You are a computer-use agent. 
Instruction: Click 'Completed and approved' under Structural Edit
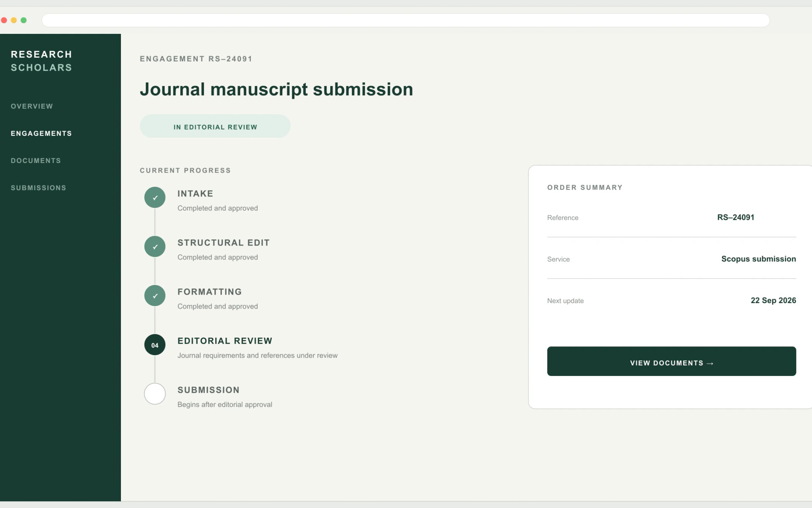(x=218, y=257)
